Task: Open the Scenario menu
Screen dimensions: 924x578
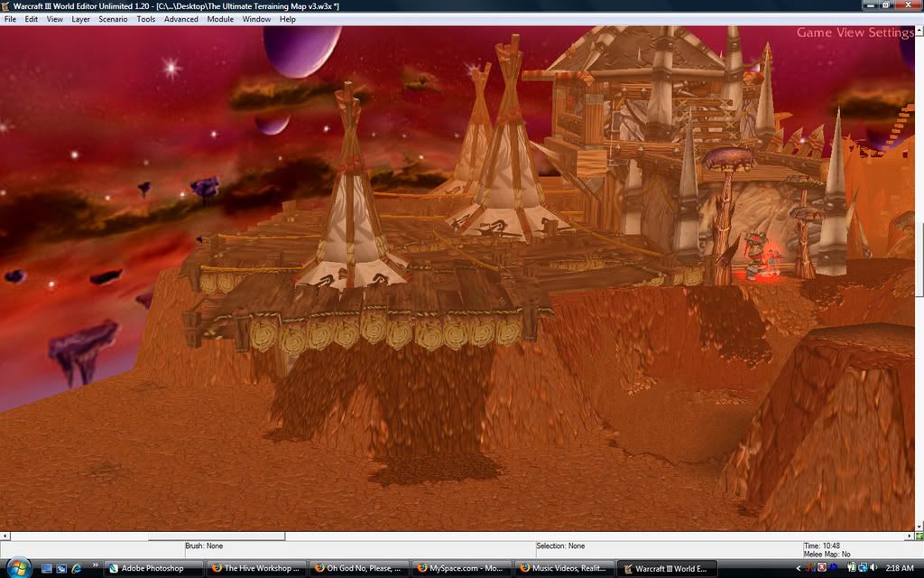Action: pyautogui.click(x=113, y=19)
